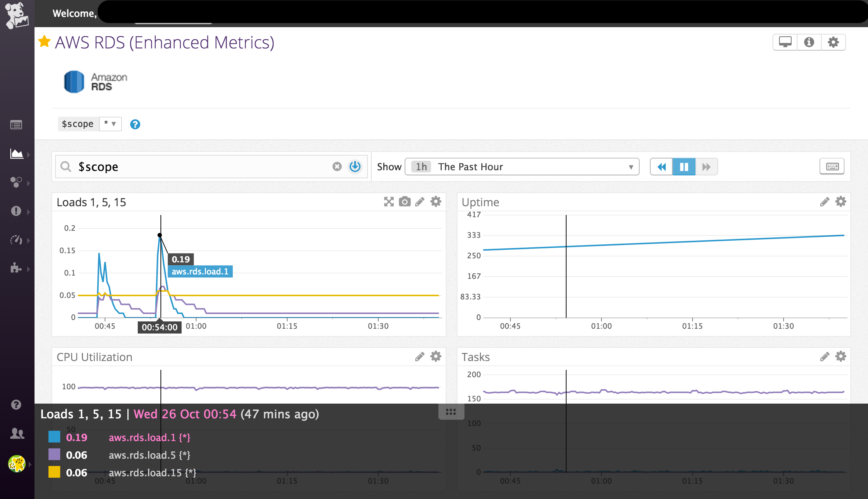Click the blue aws.rds.load.1 legend swatch

point(54,437)
